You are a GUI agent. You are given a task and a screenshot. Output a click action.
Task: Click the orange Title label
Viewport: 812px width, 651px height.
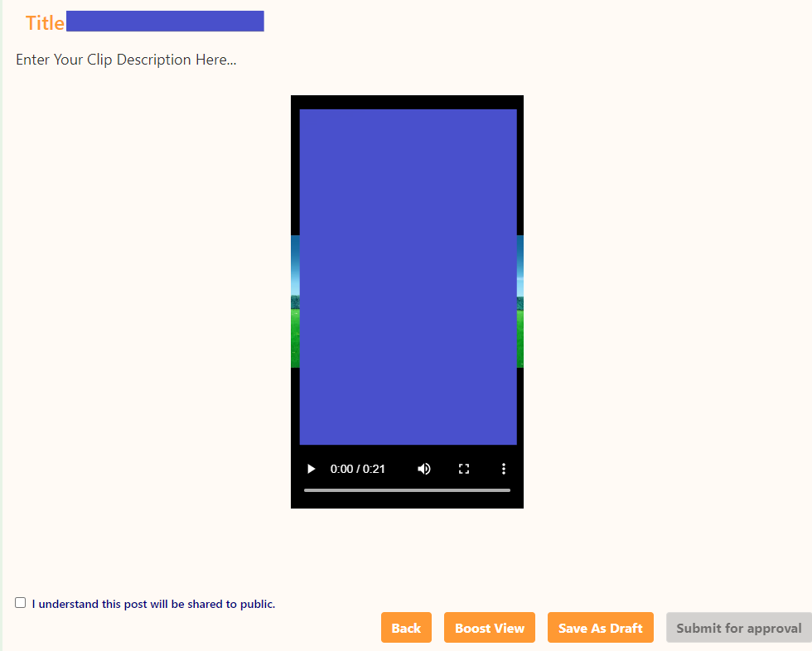tap(45, 23)
